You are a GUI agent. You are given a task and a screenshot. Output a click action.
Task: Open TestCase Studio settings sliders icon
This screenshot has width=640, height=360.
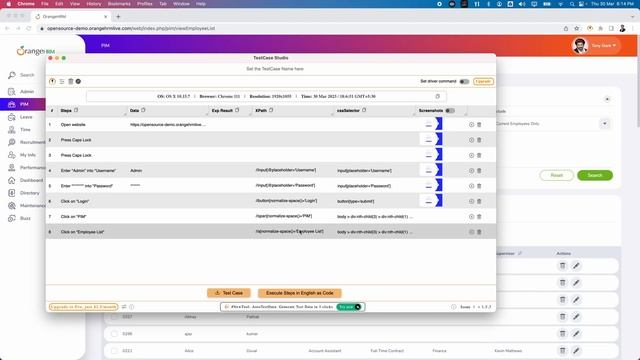62,82
